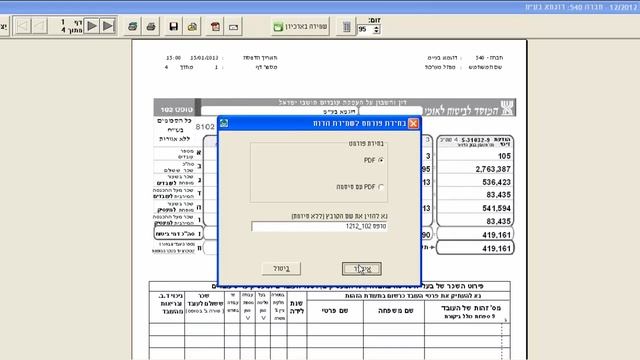Click the green printer icon in toolbar
This screenshot has height=360, width=640.
[132, 27]
